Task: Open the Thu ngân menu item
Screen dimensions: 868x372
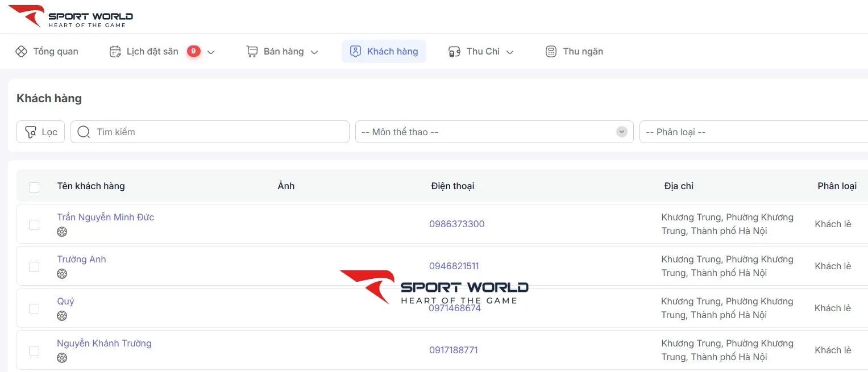Action: click(583, 52)
